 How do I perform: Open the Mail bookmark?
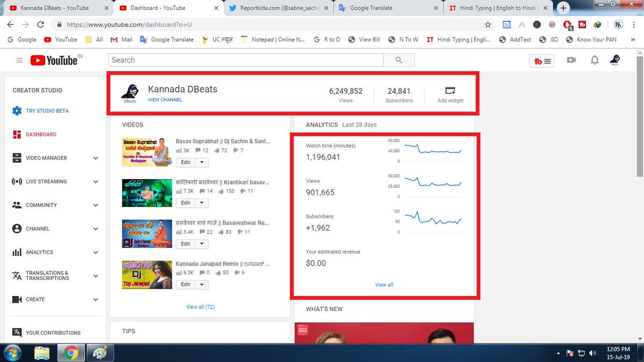click(x=121, y=39)
